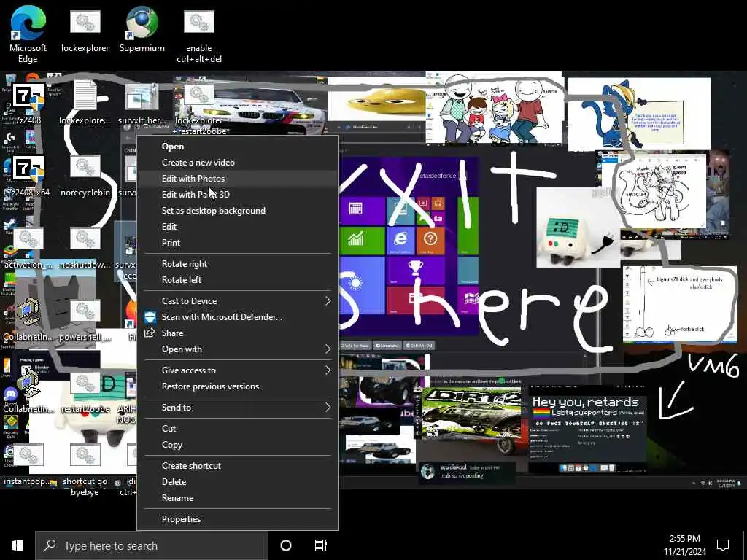Choose Set as desktop background
Viewport: 747px width, 560px height.
tap(237, 211)
